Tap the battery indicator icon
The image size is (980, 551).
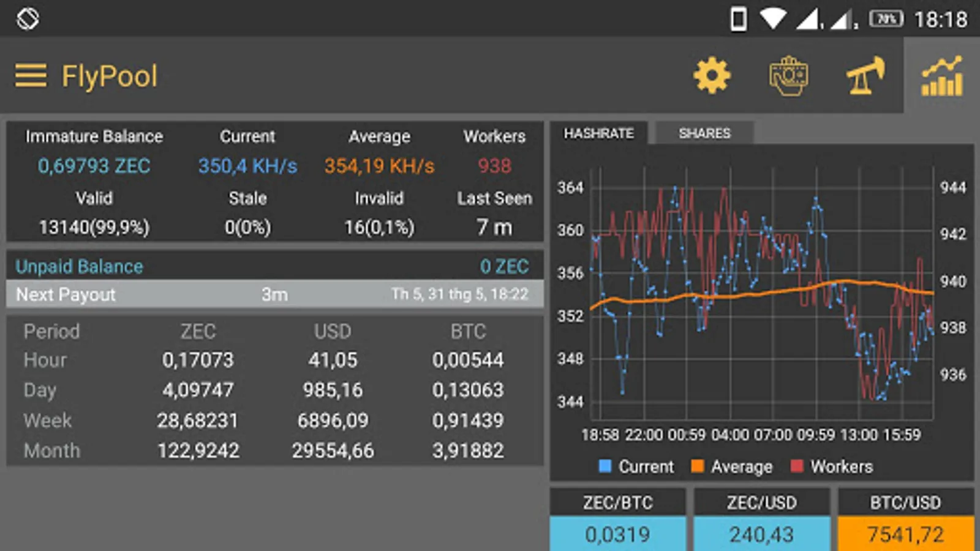point(886,19)
